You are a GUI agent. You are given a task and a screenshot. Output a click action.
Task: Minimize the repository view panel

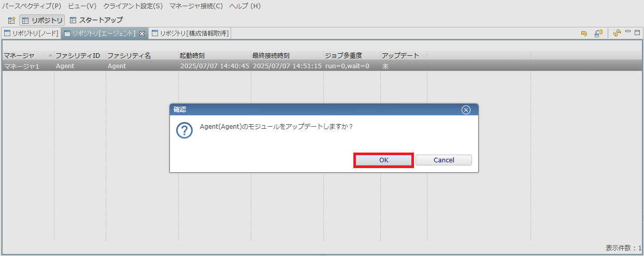click(628, 32)
